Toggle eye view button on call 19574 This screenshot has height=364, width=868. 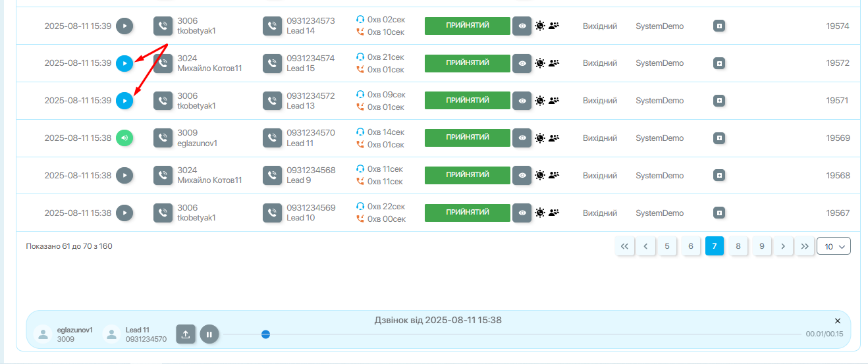[x=522, y=26]
